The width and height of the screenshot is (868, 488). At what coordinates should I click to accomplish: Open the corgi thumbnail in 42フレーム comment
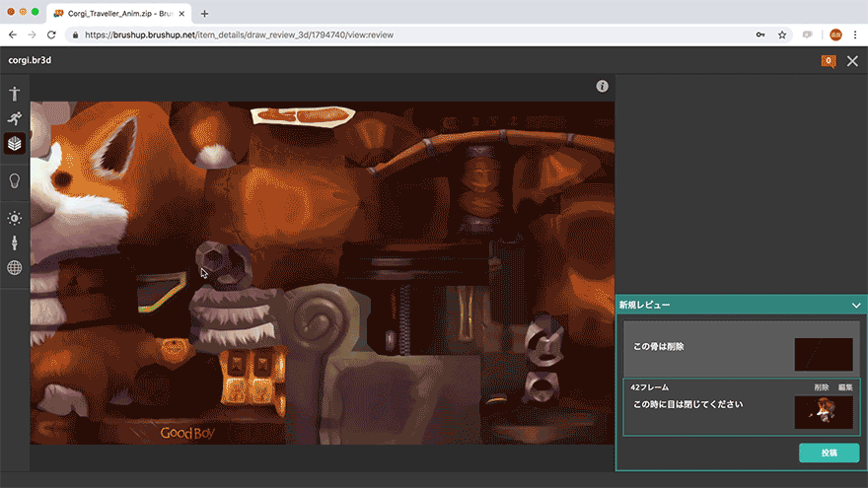pyautogui.click(x=824, y=412)
